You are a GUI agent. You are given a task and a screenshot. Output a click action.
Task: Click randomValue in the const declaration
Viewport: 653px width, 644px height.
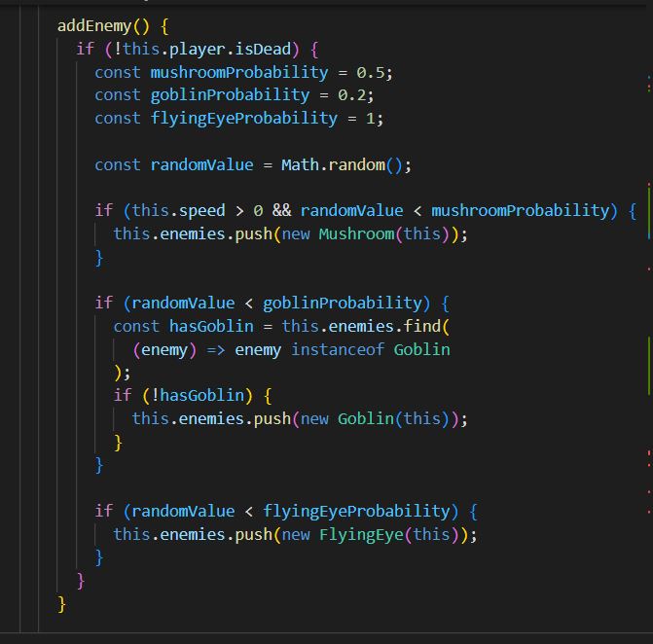point(202,164)
